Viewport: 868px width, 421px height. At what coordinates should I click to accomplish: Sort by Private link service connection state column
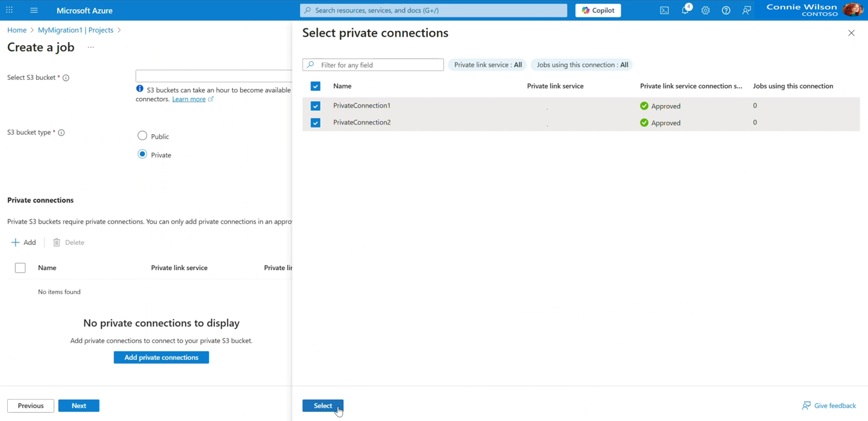point(691,86)
